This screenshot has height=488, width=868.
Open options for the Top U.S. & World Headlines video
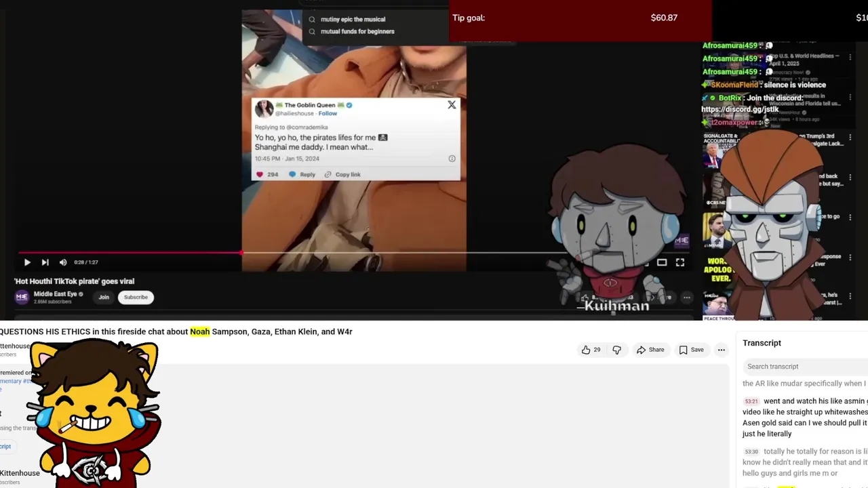[x=850, y=58]
